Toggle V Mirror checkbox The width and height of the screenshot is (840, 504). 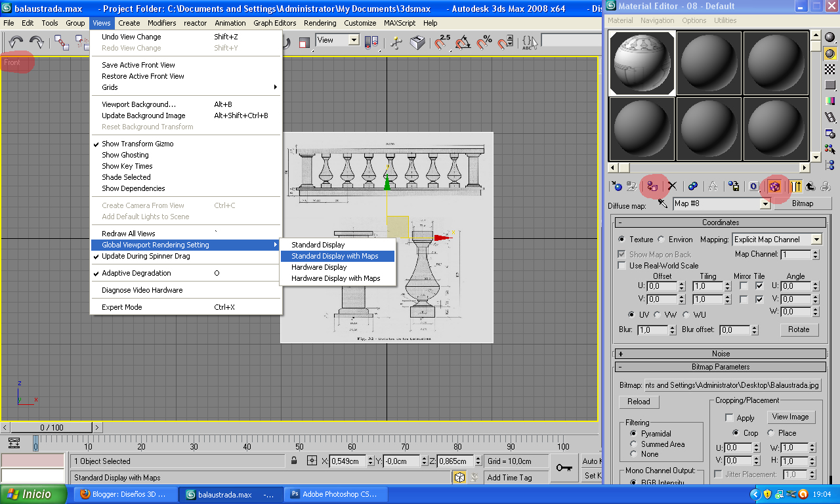pyautogui.click(x=744, y=299)
